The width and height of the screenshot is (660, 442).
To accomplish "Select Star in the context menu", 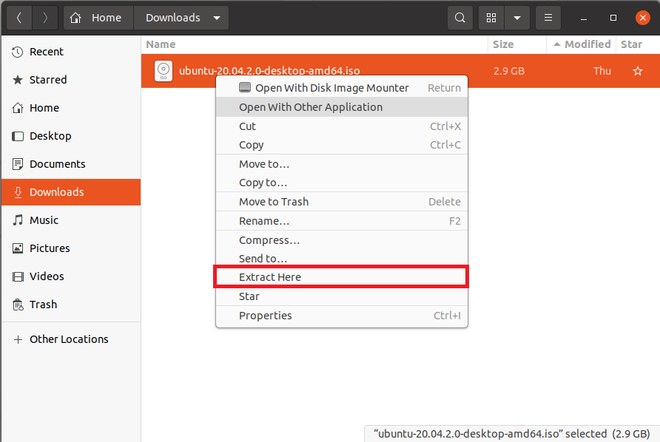I will coord(341,296).
